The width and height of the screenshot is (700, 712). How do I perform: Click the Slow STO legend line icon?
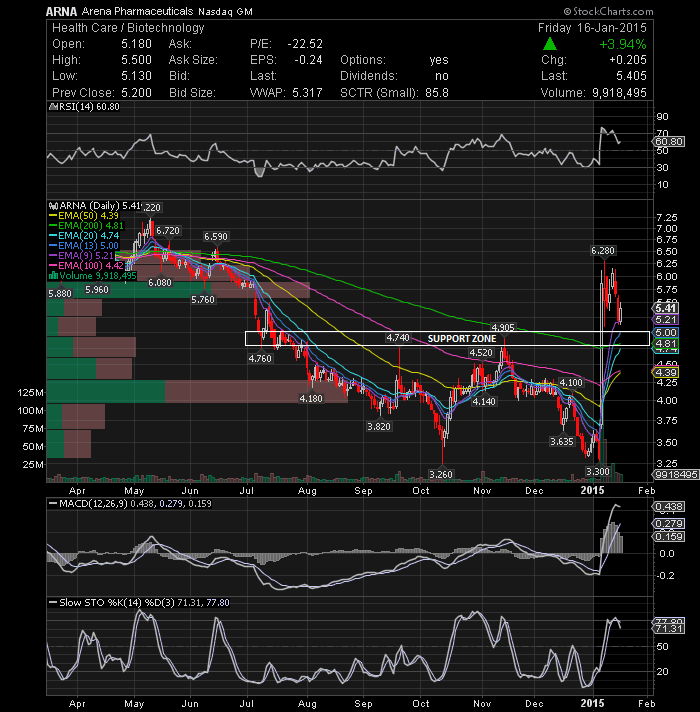[x=53, y=603]
